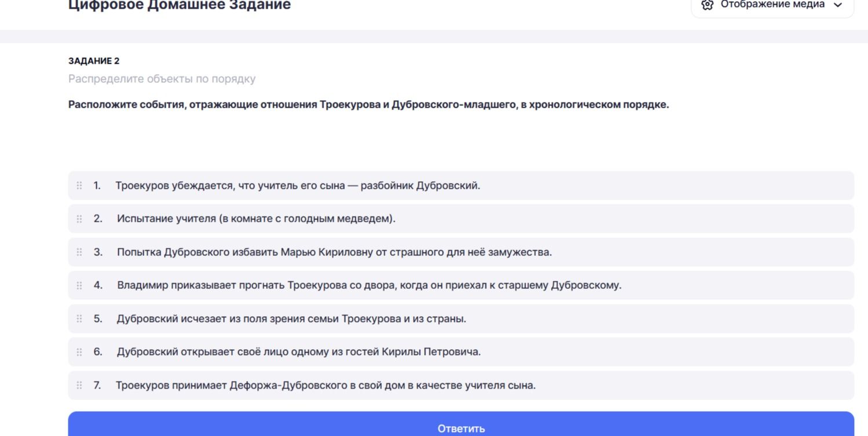This screenshot has width=868, height=436.
Task: Click the 'Распределите объекты по порядку' hint text
Action: pos(162,79)
